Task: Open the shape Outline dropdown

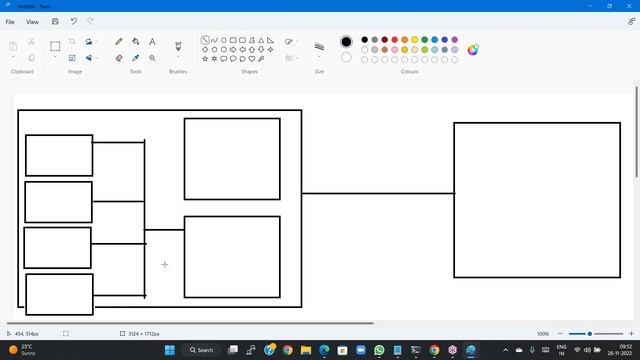Action: click(x=291, y=42)
